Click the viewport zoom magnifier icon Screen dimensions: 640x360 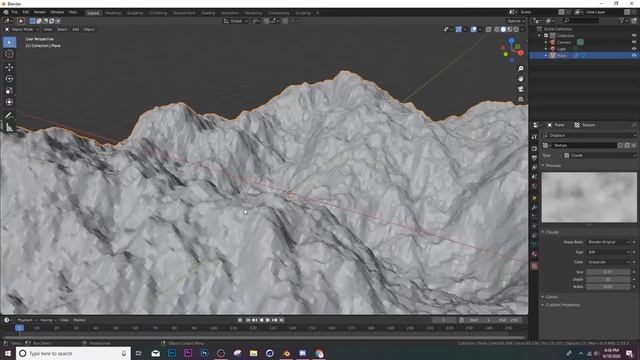520,69
